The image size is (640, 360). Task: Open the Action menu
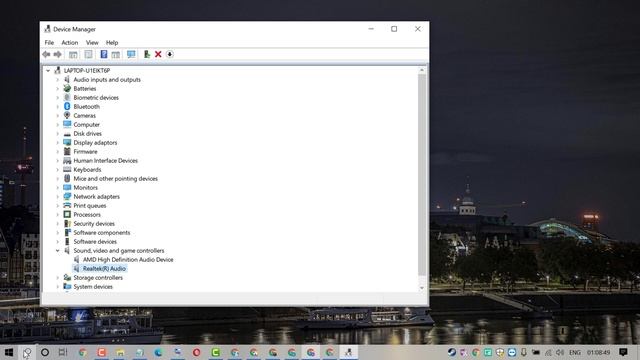(x=69, y=42)
